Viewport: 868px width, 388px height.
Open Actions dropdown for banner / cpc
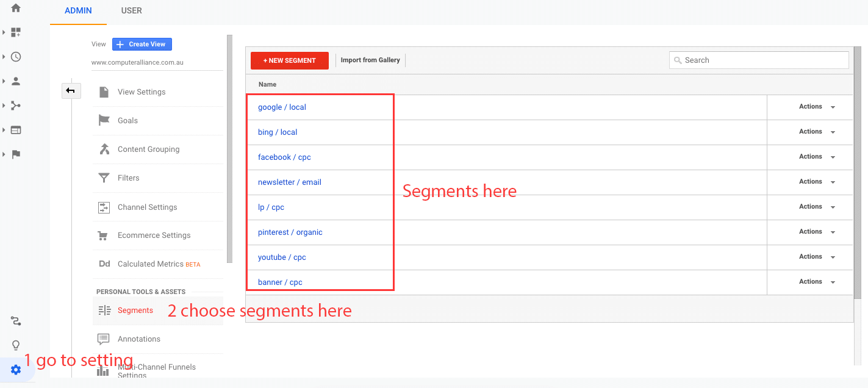click(817, 282)
